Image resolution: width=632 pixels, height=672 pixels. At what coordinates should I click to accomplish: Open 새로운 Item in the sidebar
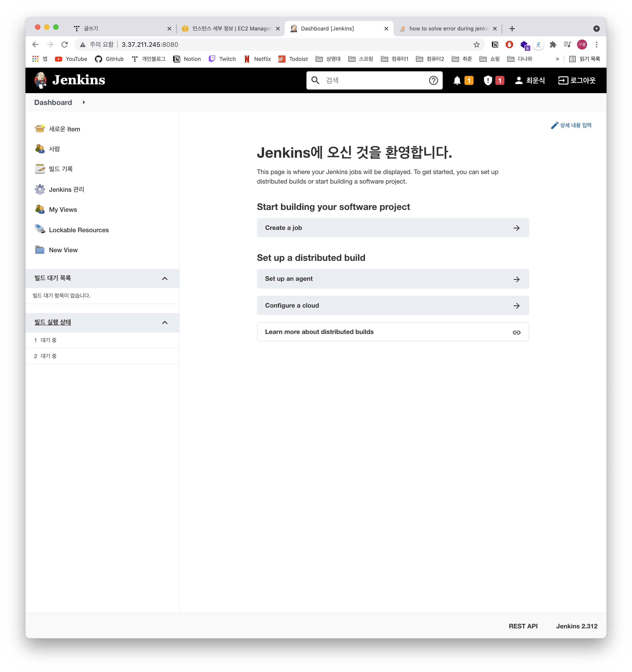64,129
